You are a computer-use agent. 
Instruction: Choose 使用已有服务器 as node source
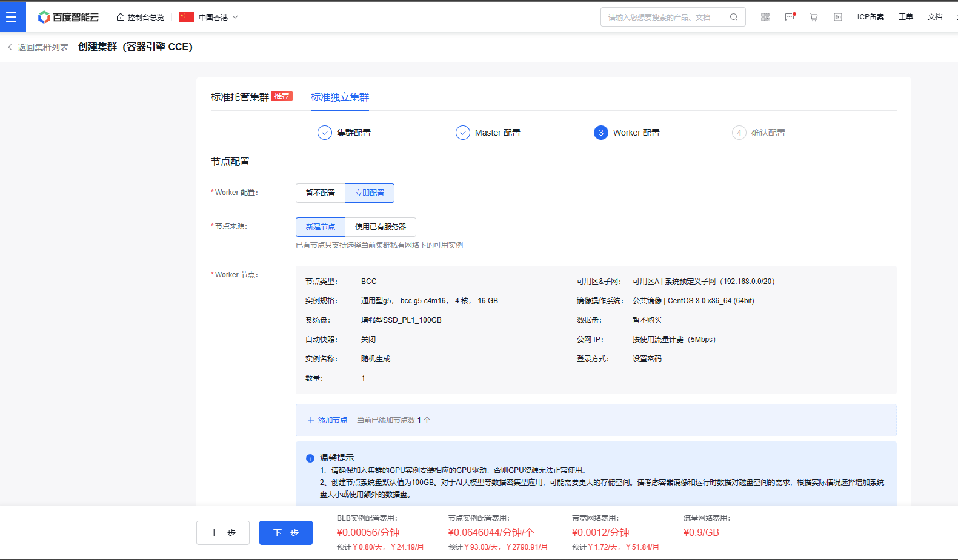[x=381, y=227]
